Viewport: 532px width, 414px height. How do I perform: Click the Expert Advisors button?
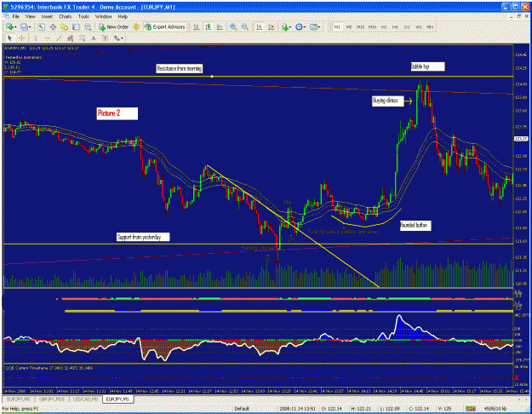point(165,26)
